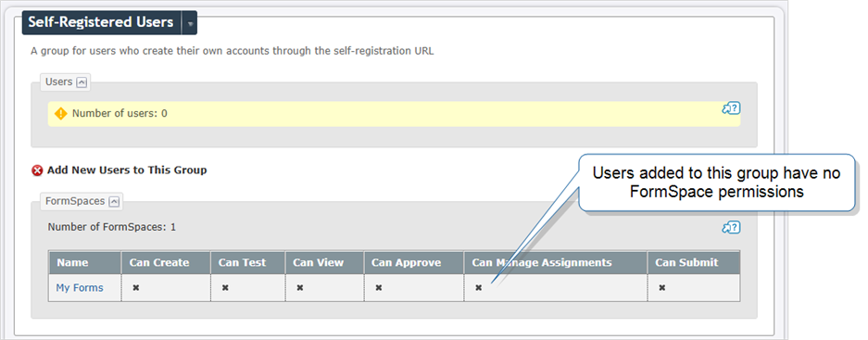Toggle Can Create permission for My Forms
868x340 pixels.
click(135, 288)
